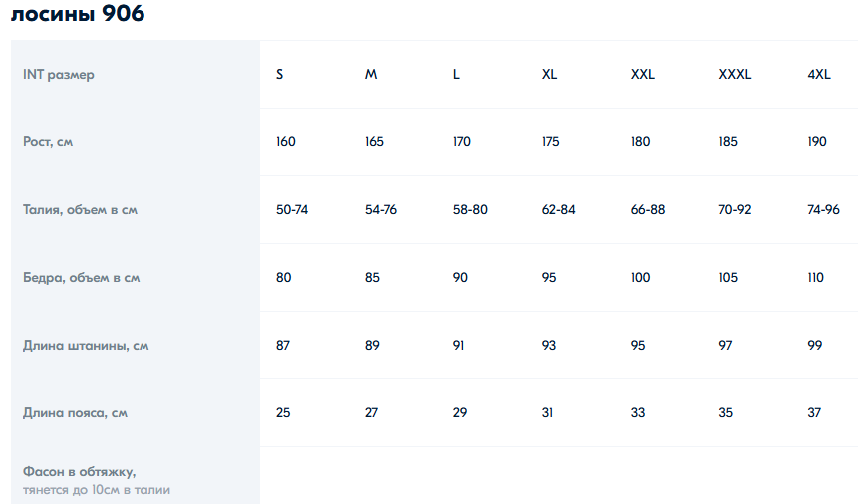This screenshot has height=504, width=858.
Task: Click the 'Фасон в обтяжку' note
Action: [97, 480]
